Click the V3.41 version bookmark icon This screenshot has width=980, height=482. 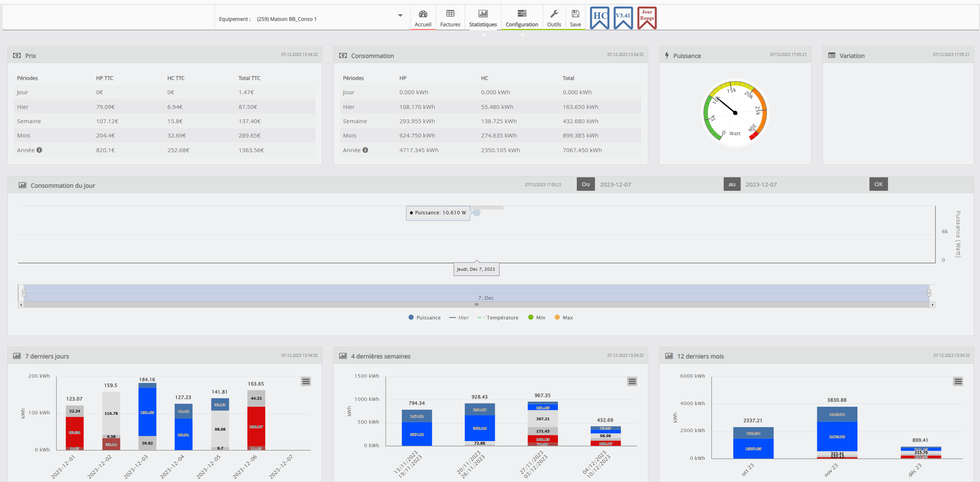(623, 17)
